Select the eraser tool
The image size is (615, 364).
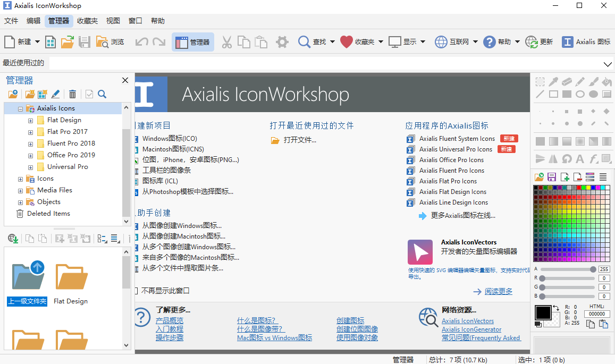[567, 82]
